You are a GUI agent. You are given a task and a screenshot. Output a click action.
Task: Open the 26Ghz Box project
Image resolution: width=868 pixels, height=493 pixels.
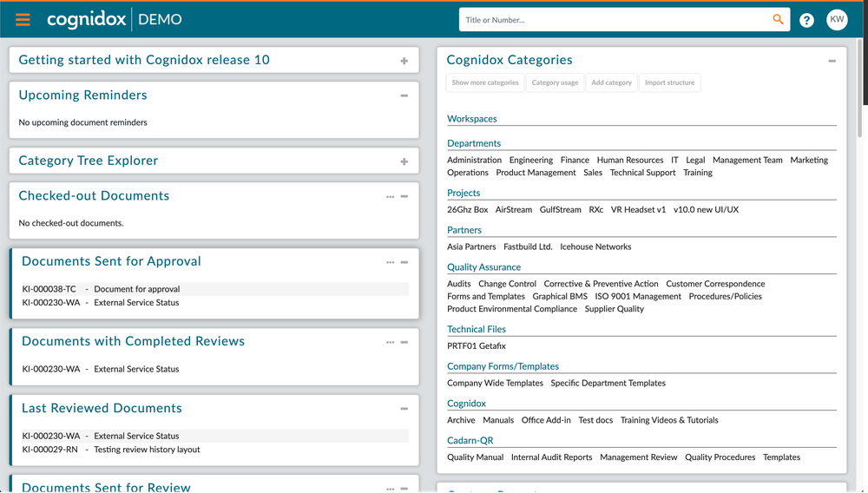tap(468, 210)
